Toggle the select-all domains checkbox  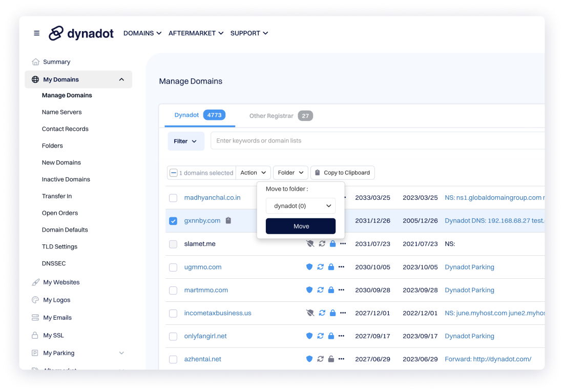(x=174, y=173)
